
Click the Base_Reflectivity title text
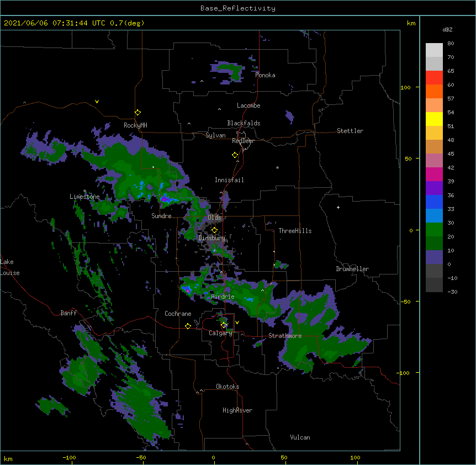pyautogui.click(x=238, y=8)
